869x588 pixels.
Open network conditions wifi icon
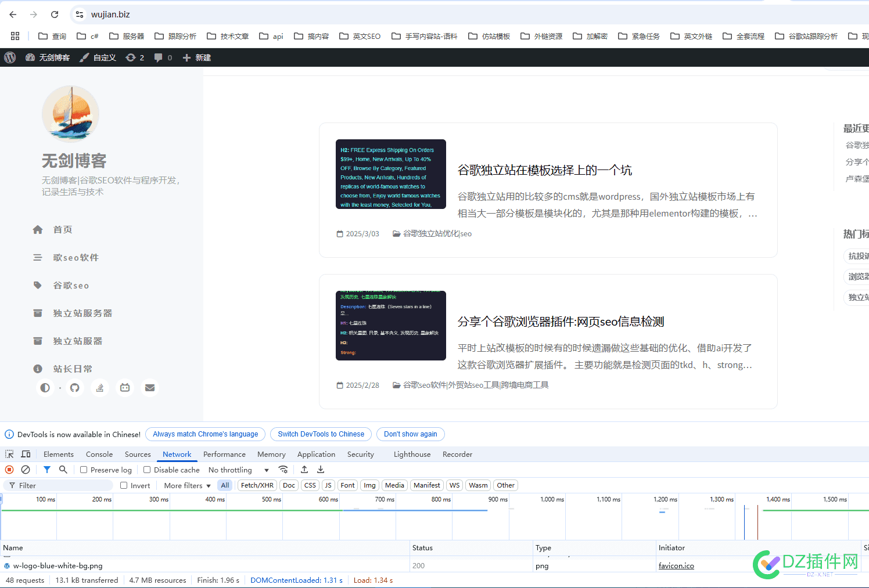tap(283, 470)
